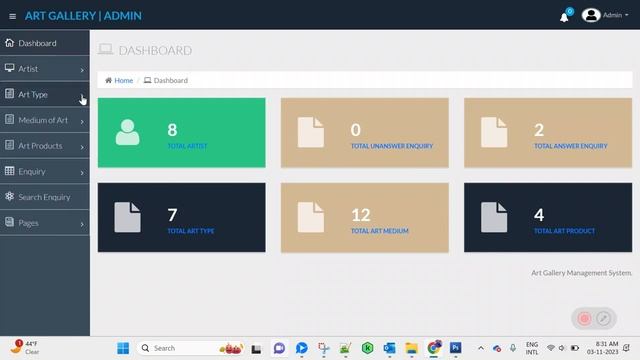Click the file icon on Art Product card
The image size is (640, 360).
coord(494,217)
